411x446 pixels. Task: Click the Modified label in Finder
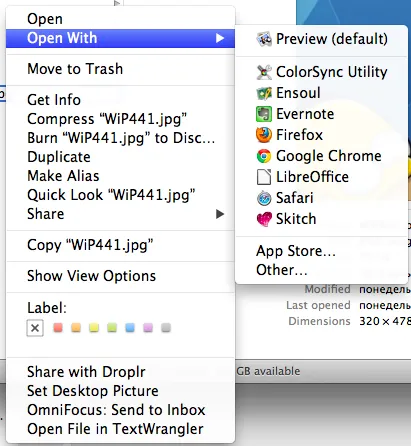point(327,289)
